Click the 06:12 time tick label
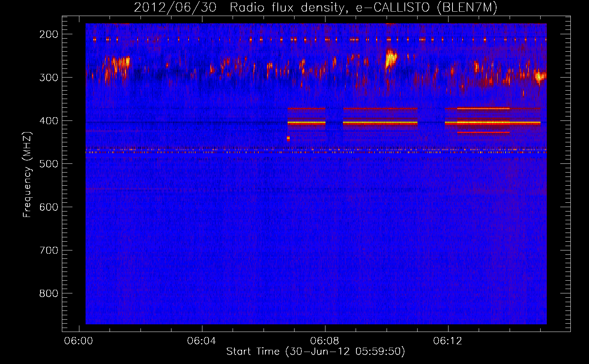Viewport: 589px width, 364px height. pos(448,341)
